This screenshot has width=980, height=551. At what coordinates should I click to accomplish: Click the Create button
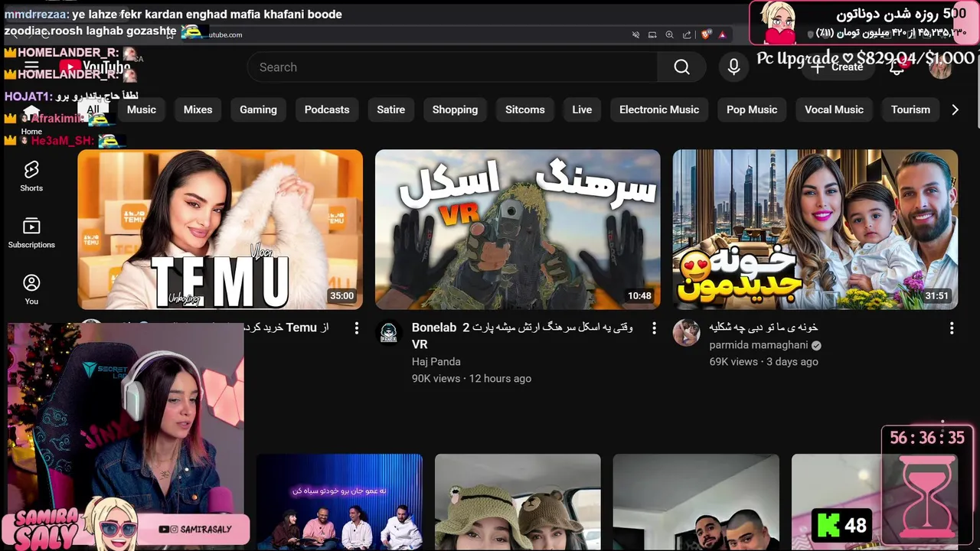click(x=838, y=67)
